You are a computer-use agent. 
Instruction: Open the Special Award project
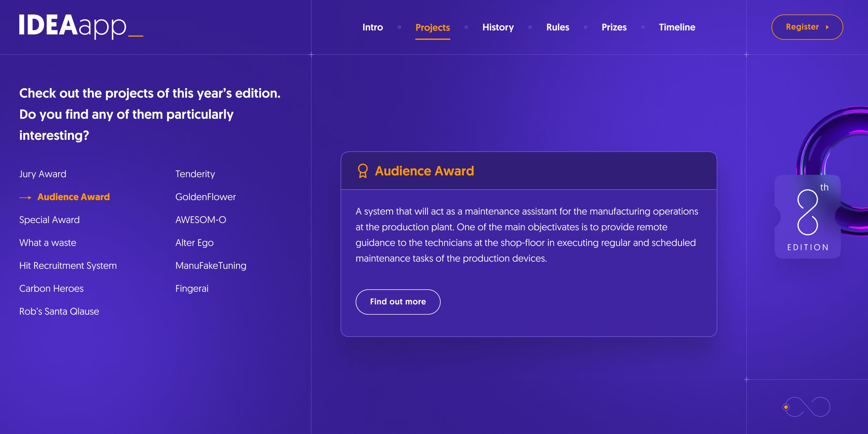click(49, 220)
